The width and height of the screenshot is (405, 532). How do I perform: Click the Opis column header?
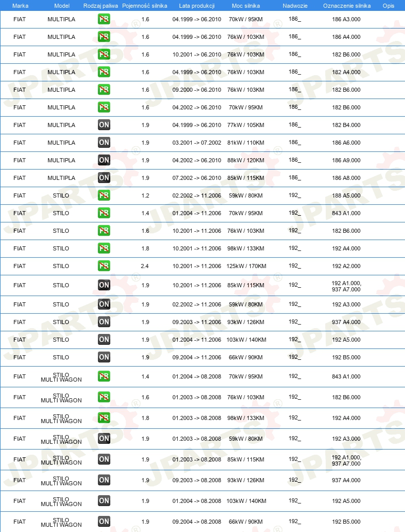coord(388,6)
